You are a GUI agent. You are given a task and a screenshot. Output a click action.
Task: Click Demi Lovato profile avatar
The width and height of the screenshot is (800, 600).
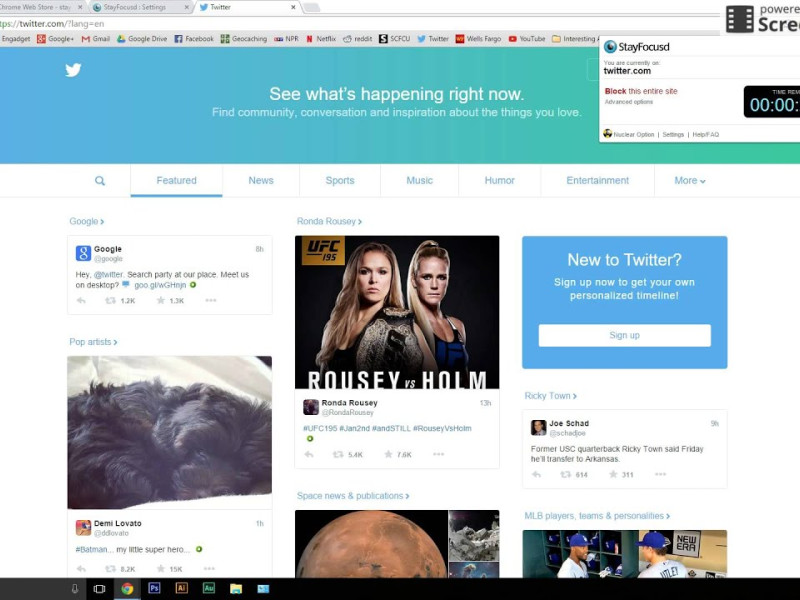coord(83,528)
